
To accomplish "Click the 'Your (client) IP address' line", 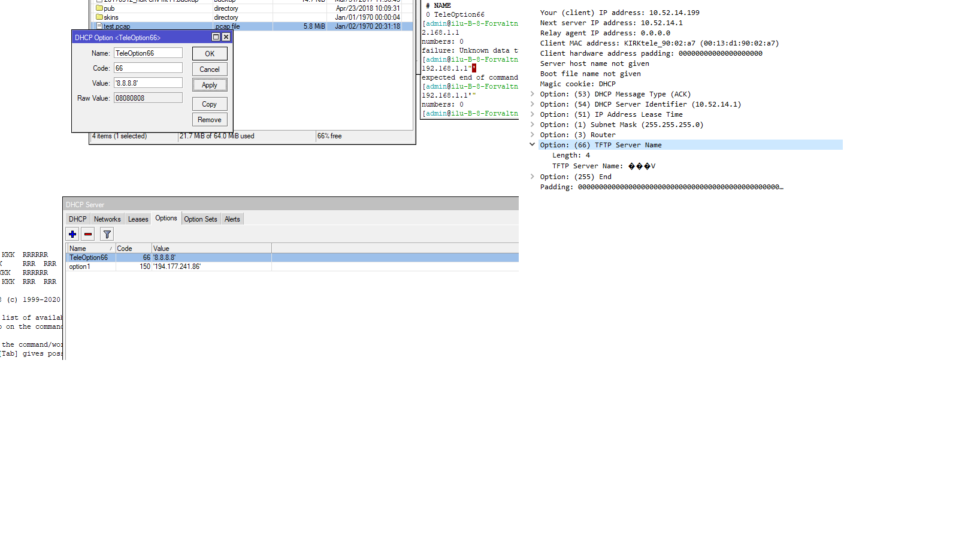I will (x=620, y=13).
